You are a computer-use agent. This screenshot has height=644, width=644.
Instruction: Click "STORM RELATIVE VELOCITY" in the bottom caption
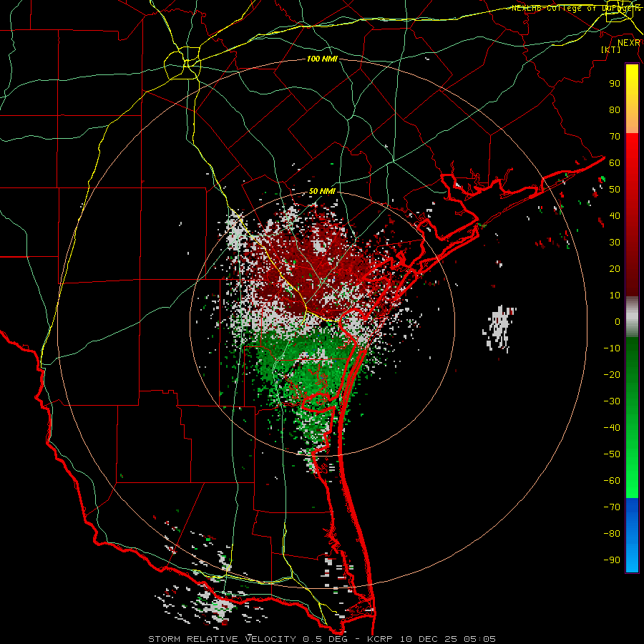(222, 639)
